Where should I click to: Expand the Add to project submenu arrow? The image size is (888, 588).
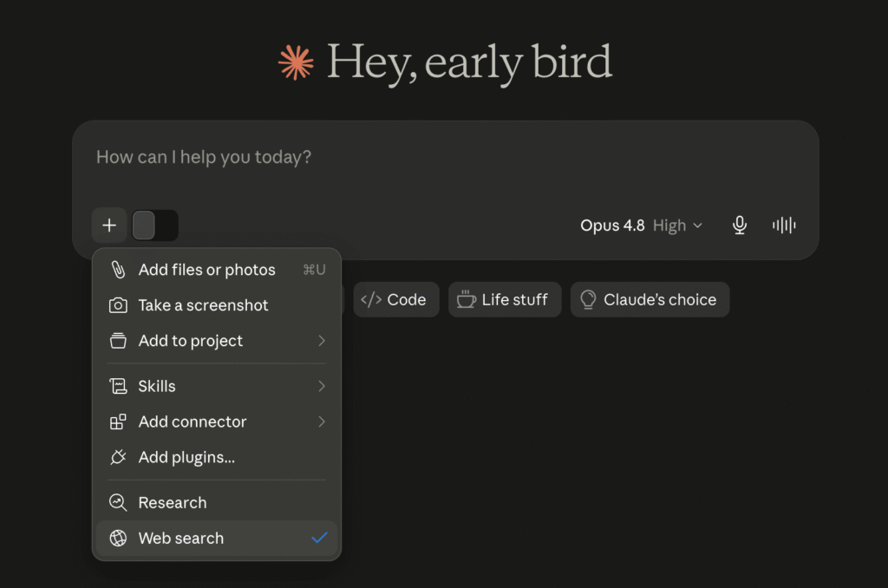point(321,341)
